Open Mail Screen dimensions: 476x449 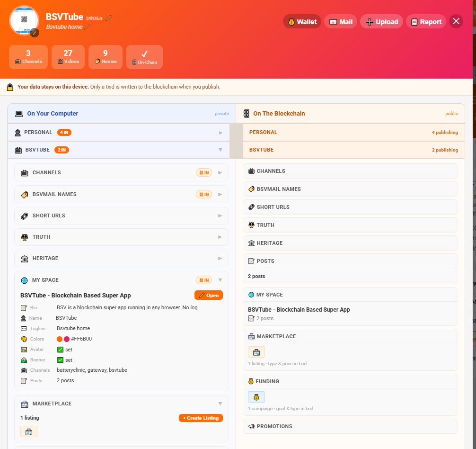[x=341, y=22]
